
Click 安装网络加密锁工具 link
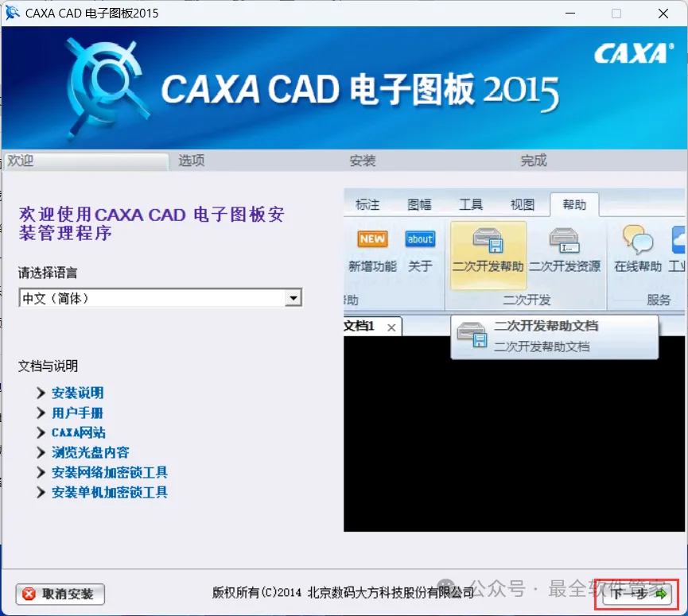tap(110, 472)
